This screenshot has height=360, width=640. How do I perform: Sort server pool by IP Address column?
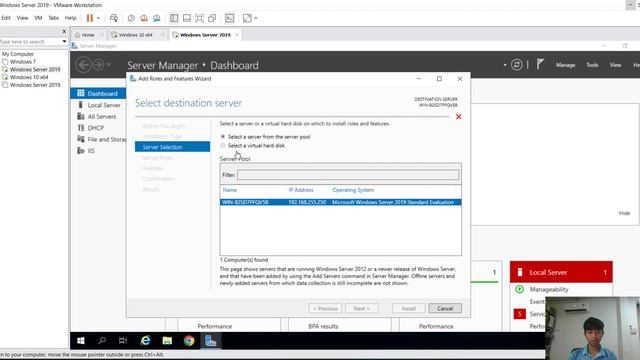(301, 190)
